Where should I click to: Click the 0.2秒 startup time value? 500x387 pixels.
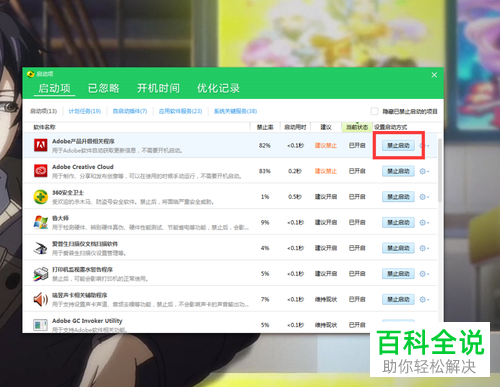tap(295, 171)
